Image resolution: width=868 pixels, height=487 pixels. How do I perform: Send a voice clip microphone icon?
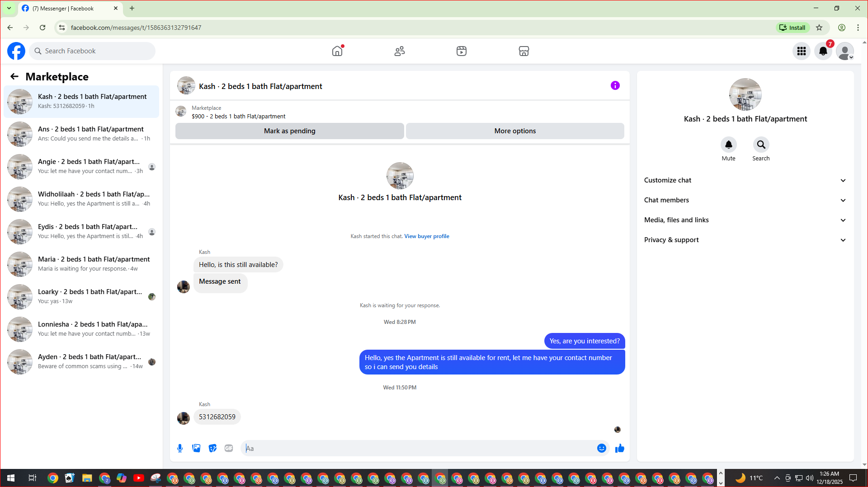[180, 448]
